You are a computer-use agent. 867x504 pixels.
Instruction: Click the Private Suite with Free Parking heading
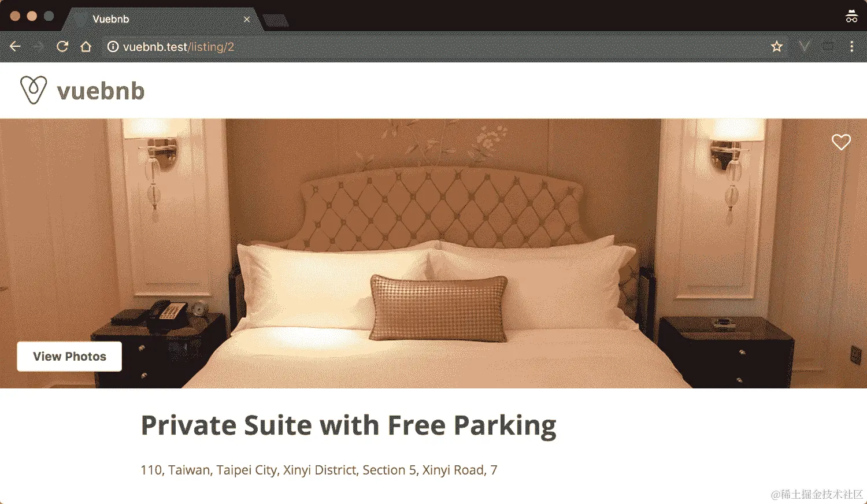349,426
